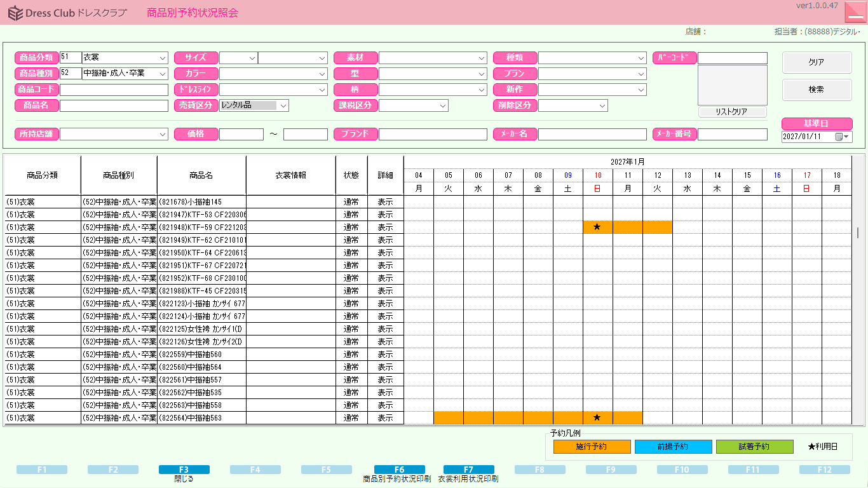The image size is (868, 488).
Task: Expand the 種類 dropdown
Action: [x=642, y=58]
